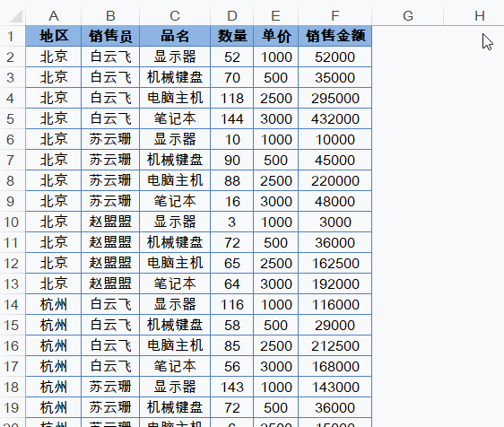Click the 品名 header cell
The image size is (504, 427).
coord(175,36)
